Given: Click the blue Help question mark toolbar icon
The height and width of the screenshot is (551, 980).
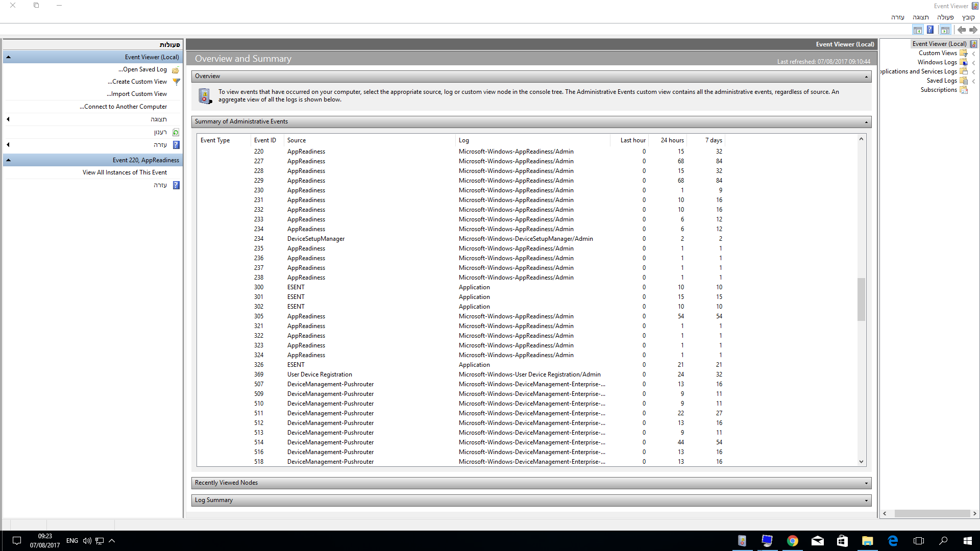Looking at the screenshot, I should tap(930, 30).
